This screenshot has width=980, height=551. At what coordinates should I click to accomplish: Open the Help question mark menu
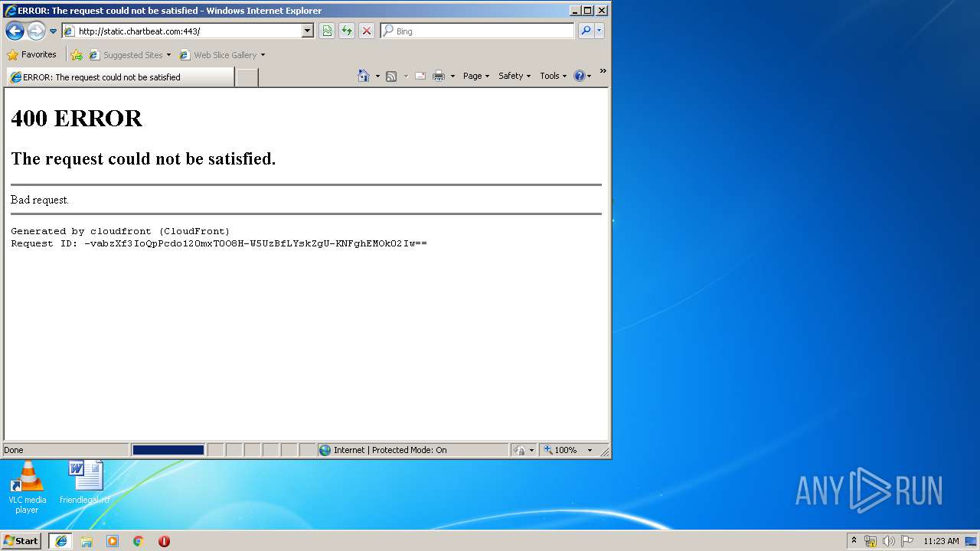tap(582, 76)
